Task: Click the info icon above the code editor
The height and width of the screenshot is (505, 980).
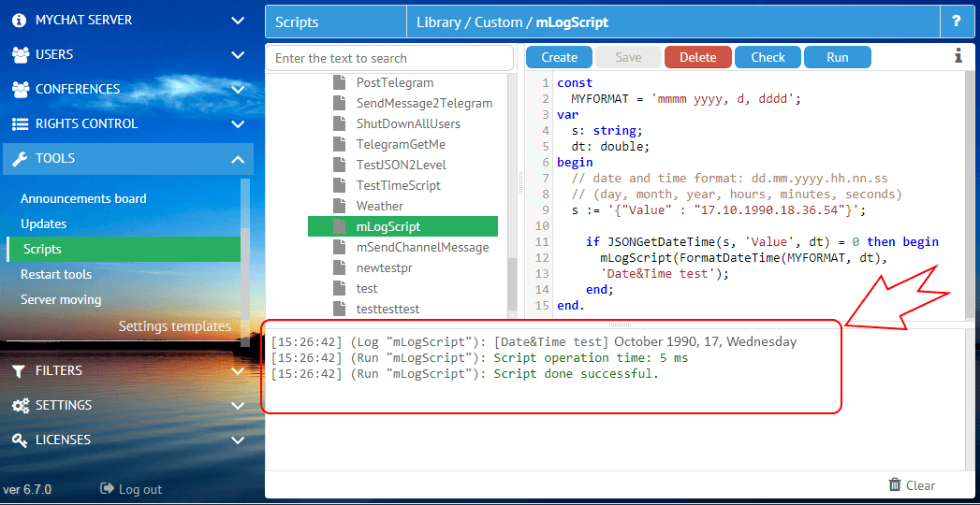Action: (x=958, y=56)
